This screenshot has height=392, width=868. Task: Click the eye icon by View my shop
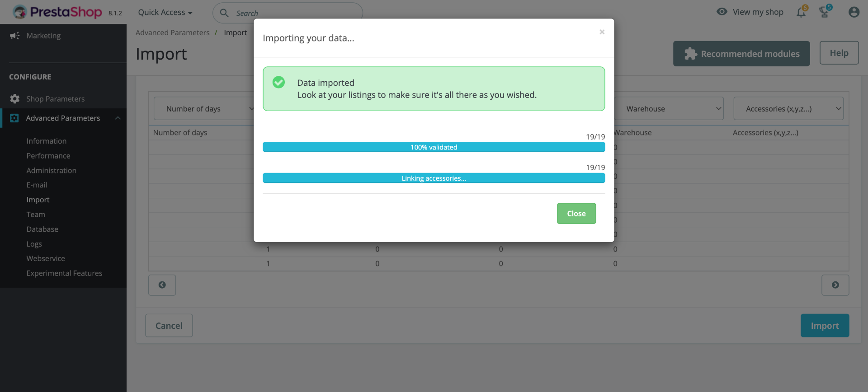(722, 12)
